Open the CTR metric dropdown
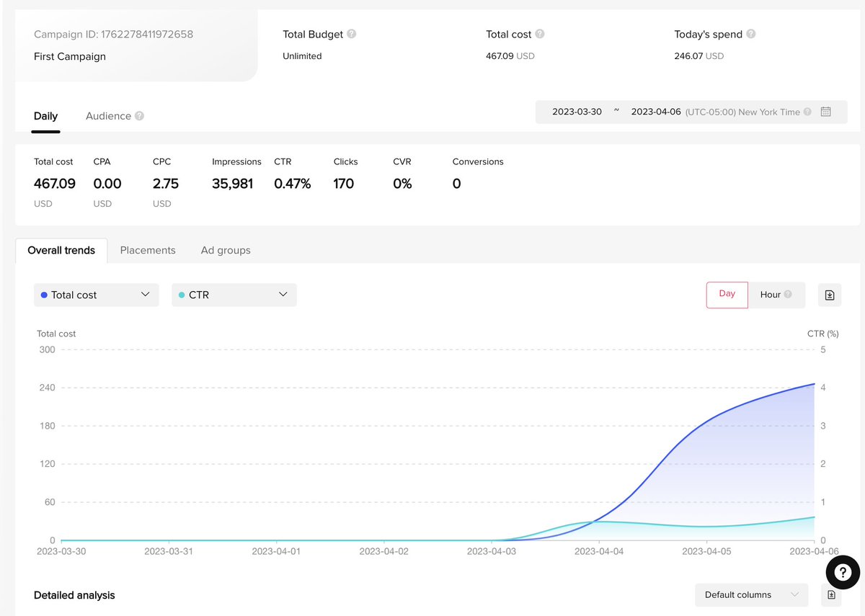 pyautogui.click(x=234, y=295)
